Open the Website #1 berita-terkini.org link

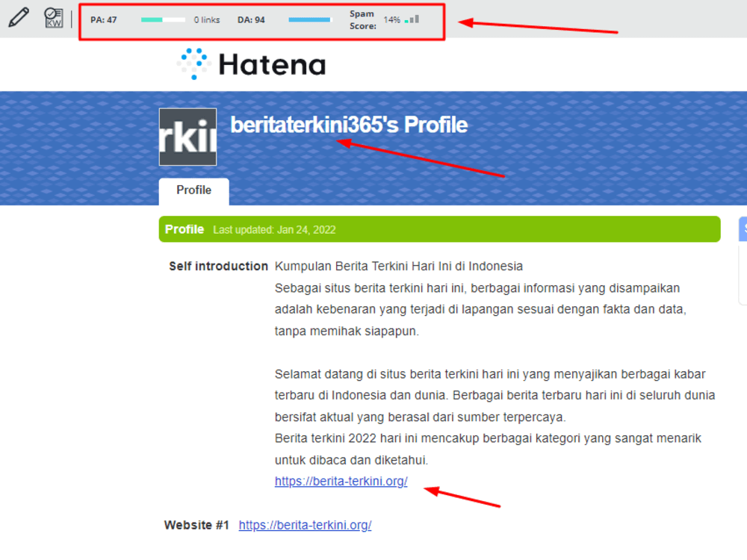tap(305, 525)
